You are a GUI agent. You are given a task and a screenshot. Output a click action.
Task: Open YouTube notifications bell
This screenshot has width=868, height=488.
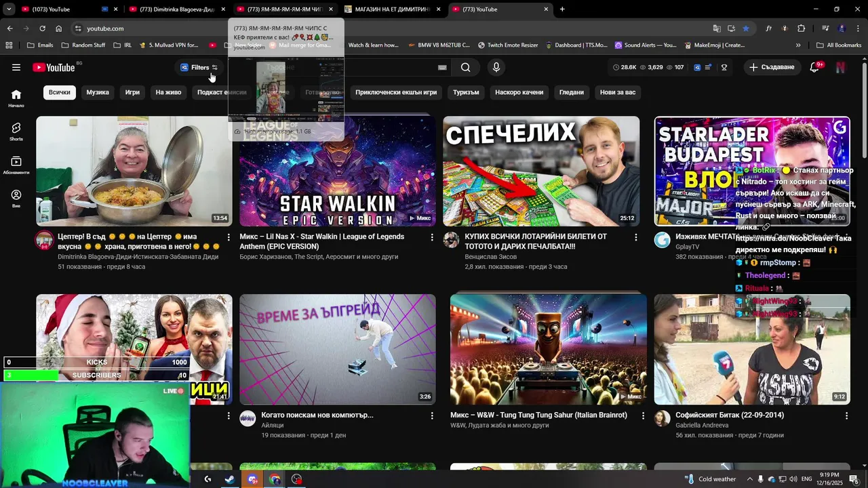tap(815, 67)
